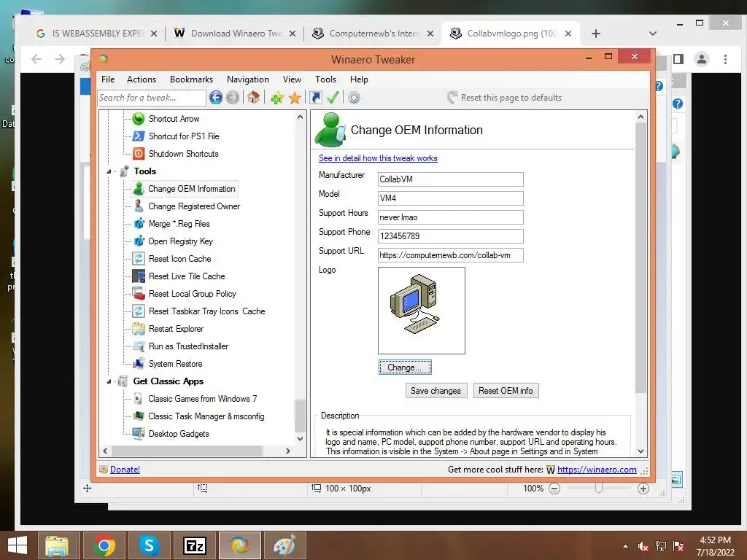Choose Reset Live Tile Cache tool
The image size is (747, 560).
coord(187,276)
